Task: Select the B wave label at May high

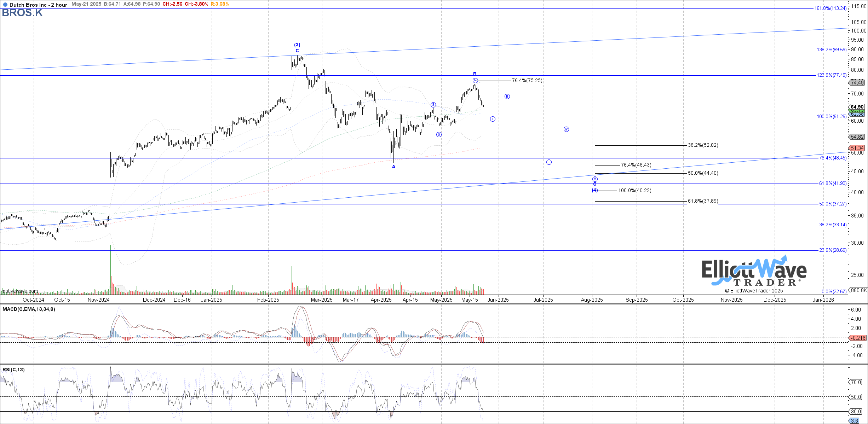Action: click(475, 74)
